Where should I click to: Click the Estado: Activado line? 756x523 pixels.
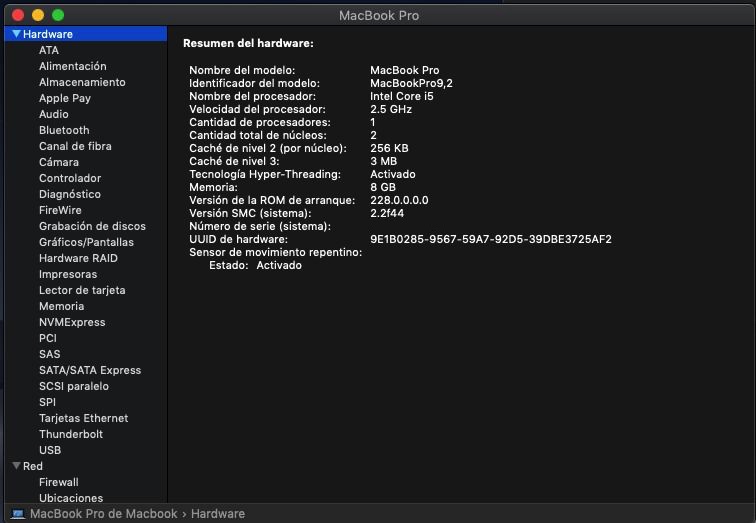tap(255, 265)
